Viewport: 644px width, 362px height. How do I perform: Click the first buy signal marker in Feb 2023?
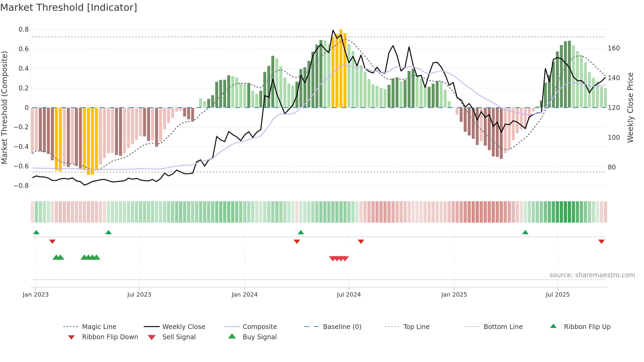[56, 257]
